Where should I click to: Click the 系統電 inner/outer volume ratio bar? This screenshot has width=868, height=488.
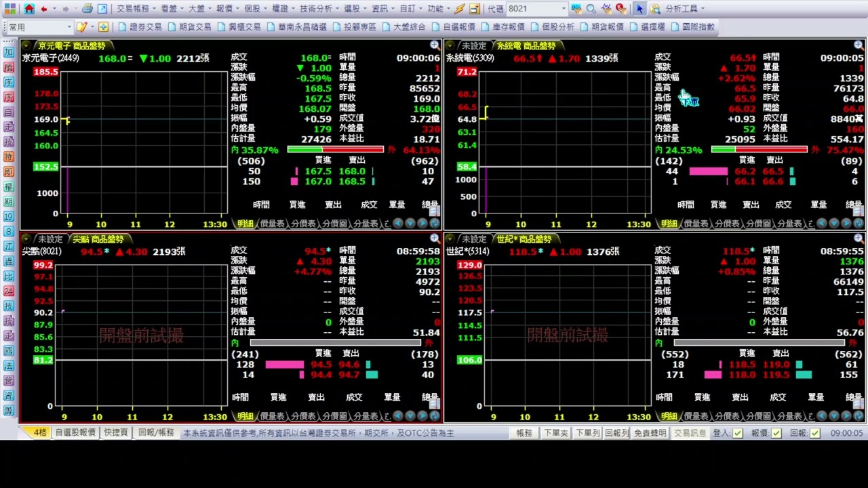point(759,150)
